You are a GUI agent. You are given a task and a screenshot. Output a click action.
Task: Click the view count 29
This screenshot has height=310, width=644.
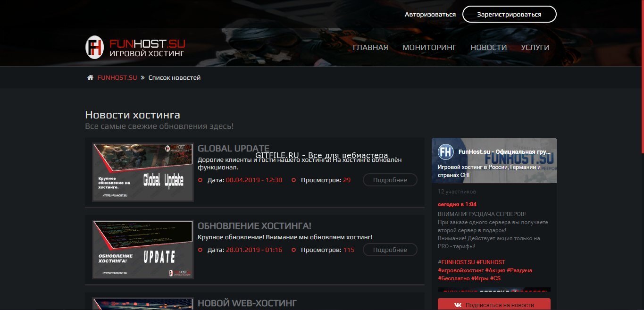(x=347, y=180)
